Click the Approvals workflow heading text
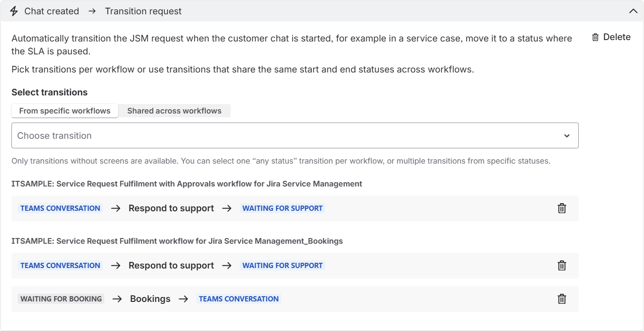 [186, 184]
